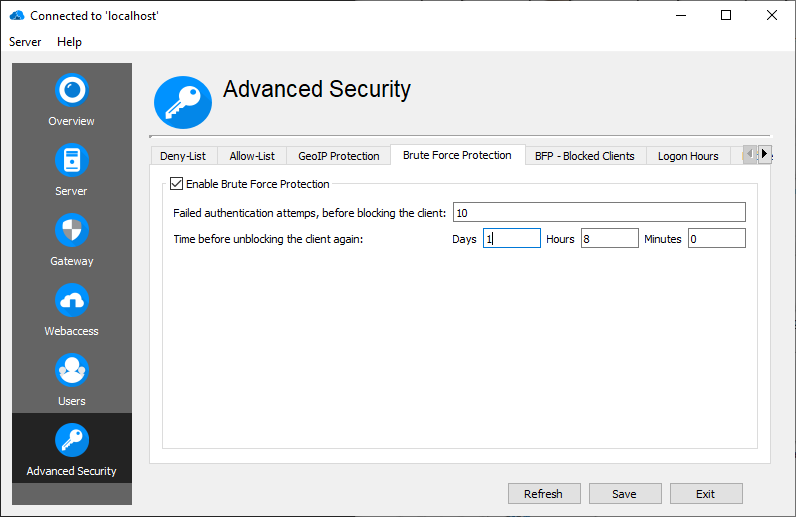Switch to BFP - Blocked Clients tab
This screenshot has height=517, width=796.
click(x=585, y=156)
